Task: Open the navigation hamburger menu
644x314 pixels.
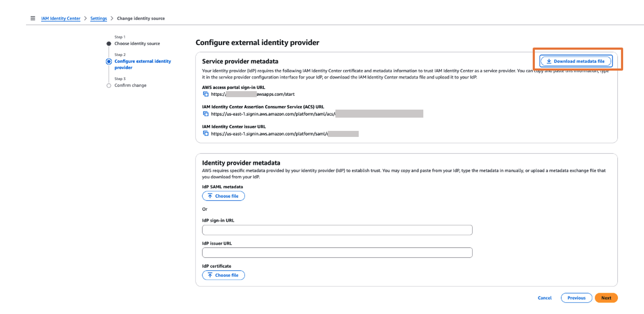Action: pyautogui.click(x=33, y=18)
